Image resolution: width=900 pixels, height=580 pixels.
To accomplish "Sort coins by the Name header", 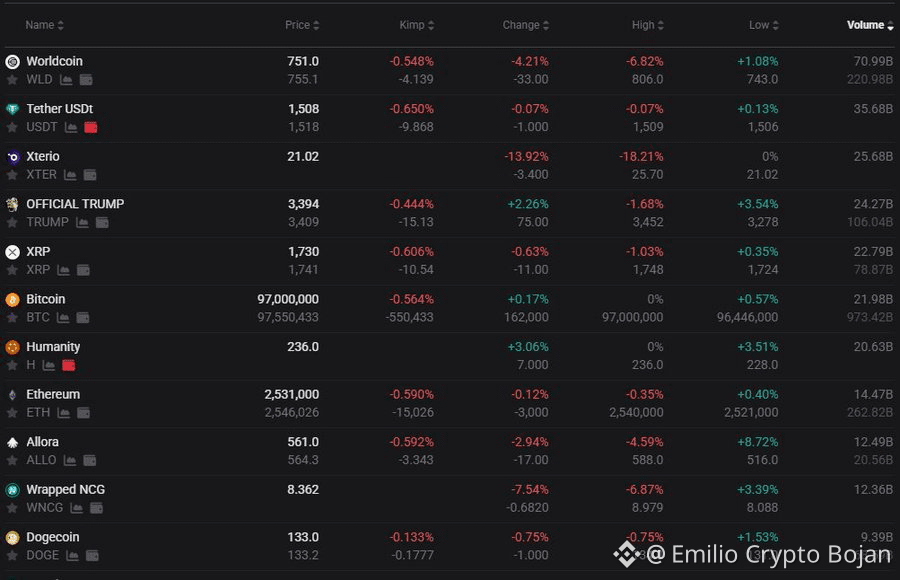I will click(44, 25).
